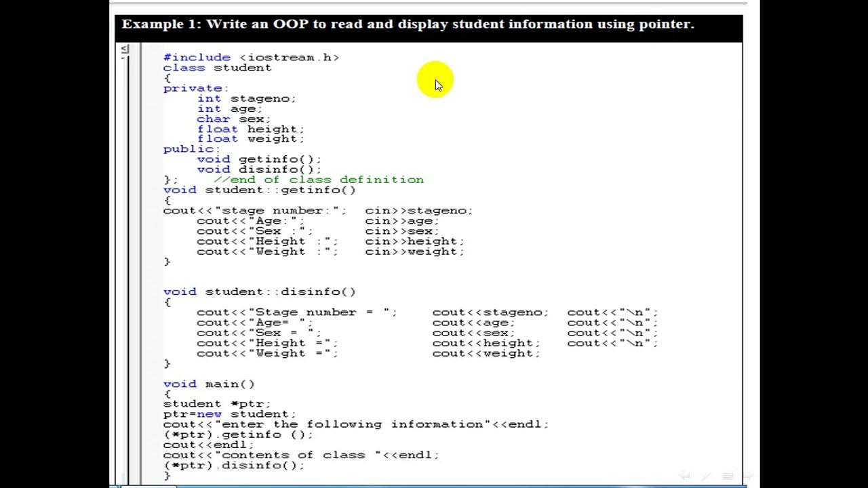Select the "private:" keyword line
Screen dimensions: 868x488
(x=196, y=88)
